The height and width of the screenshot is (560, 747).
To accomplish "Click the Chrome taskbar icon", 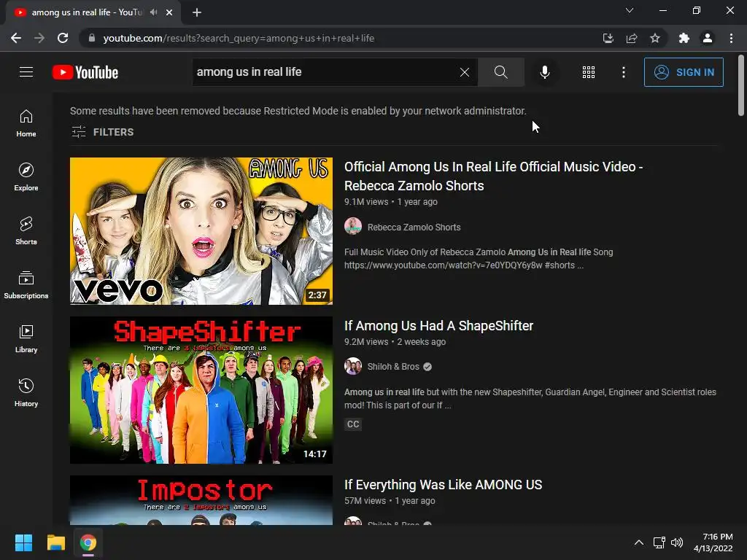I will coord(88,542).
